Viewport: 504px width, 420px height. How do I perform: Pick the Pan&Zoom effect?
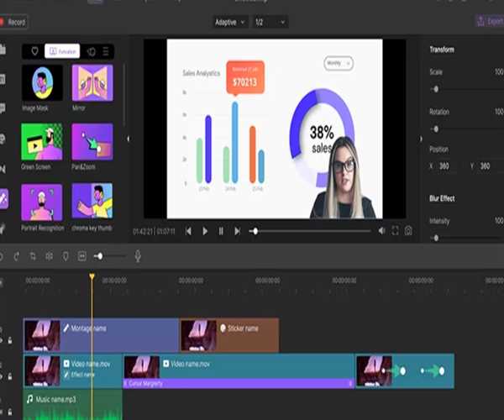pos(92,141)
